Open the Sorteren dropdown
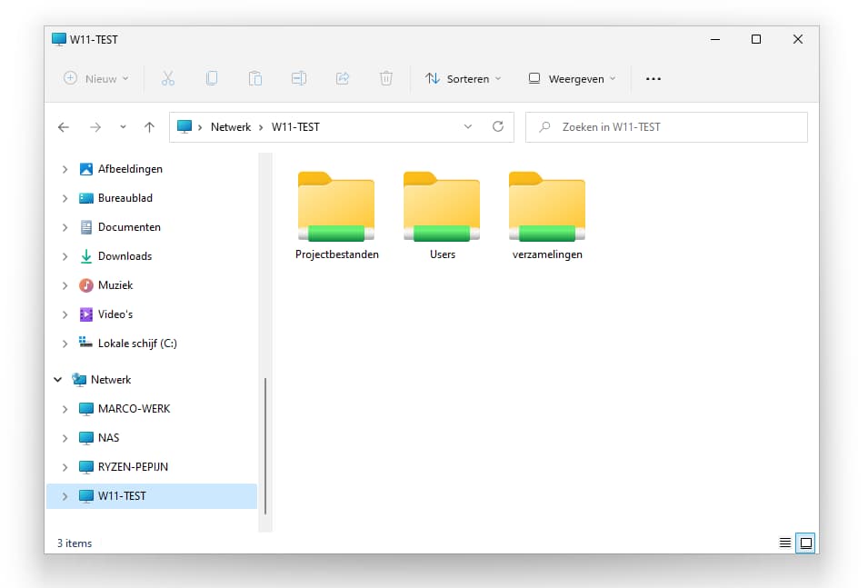 464,79
